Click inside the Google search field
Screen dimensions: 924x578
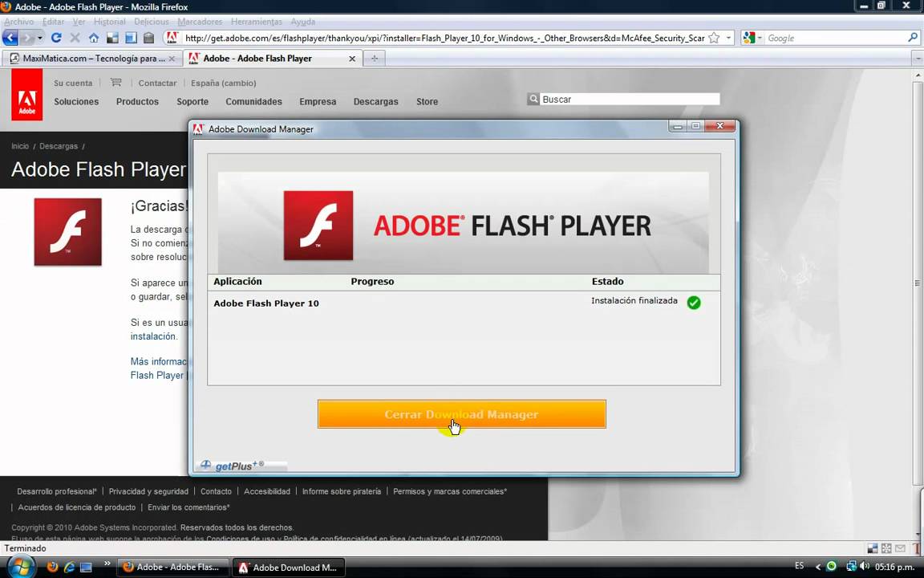point(836,38)
